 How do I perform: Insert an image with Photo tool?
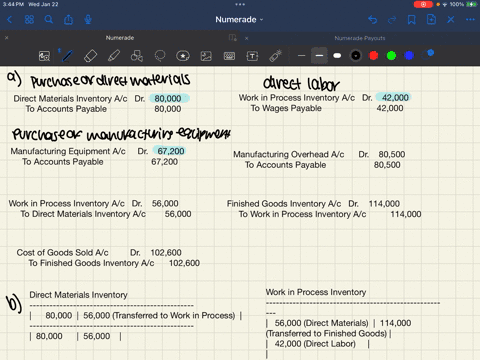206,56
